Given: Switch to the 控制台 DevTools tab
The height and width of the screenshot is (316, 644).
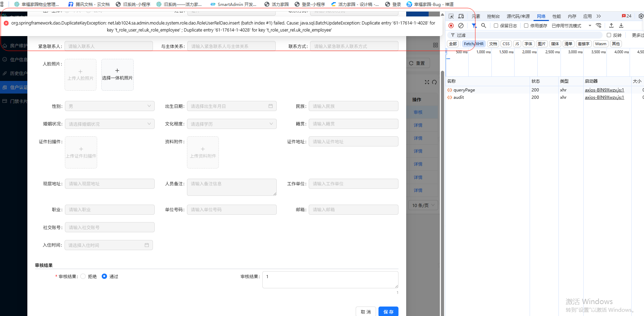Looking at the screenshot, I should click(493, 16).
